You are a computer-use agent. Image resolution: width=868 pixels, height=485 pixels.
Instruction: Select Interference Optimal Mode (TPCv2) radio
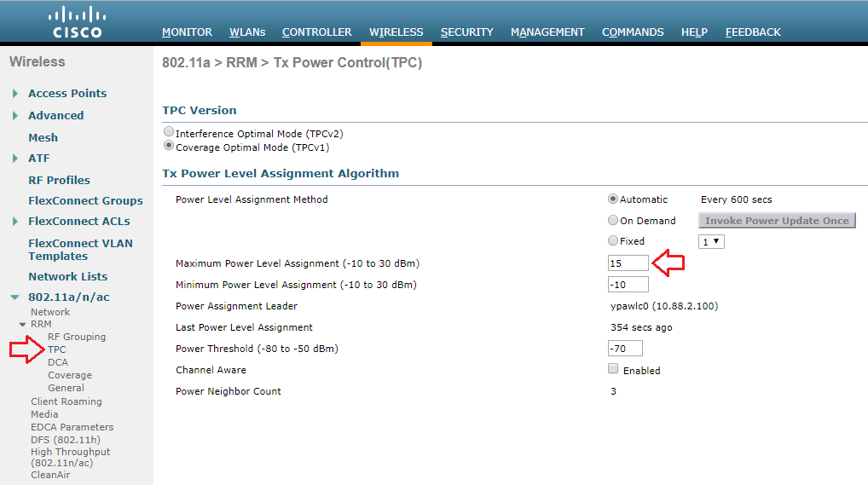(169, 132)
